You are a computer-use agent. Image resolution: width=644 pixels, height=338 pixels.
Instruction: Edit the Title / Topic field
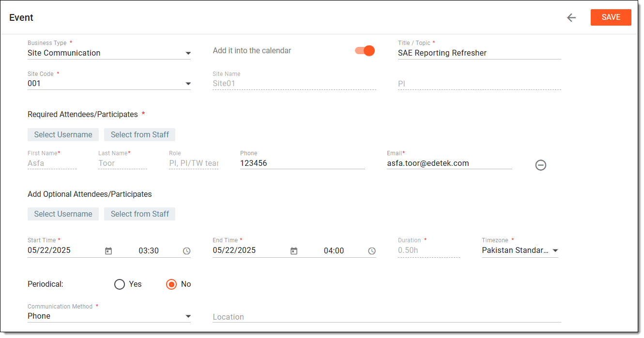tap(479, 53)
